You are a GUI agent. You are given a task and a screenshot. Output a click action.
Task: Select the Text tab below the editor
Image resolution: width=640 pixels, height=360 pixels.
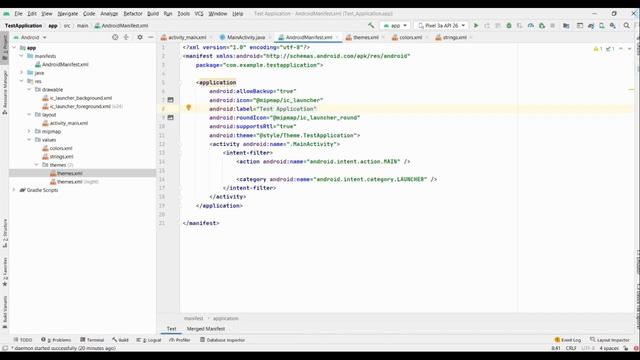point(171,329)
